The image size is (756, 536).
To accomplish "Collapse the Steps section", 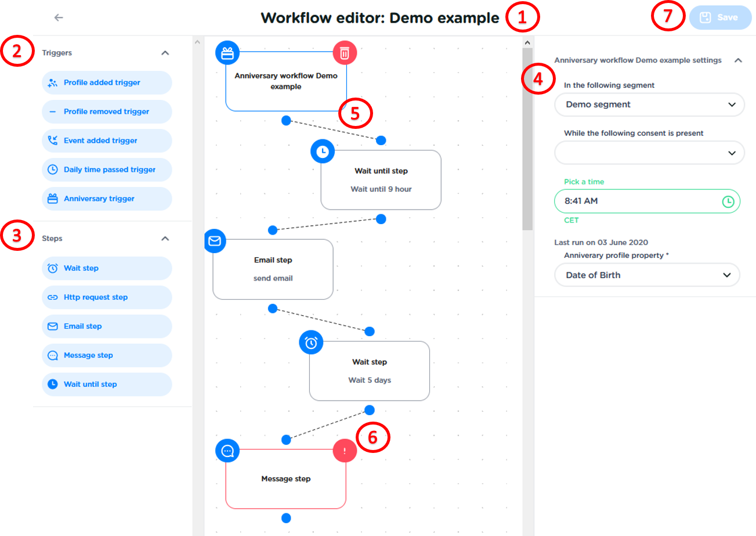I will pyautogui.click(x=165, y=239).
